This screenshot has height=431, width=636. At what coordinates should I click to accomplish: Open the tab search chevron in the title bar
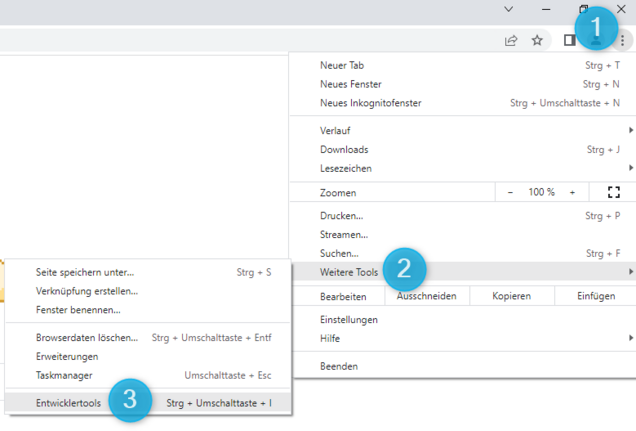click(508, 9)
